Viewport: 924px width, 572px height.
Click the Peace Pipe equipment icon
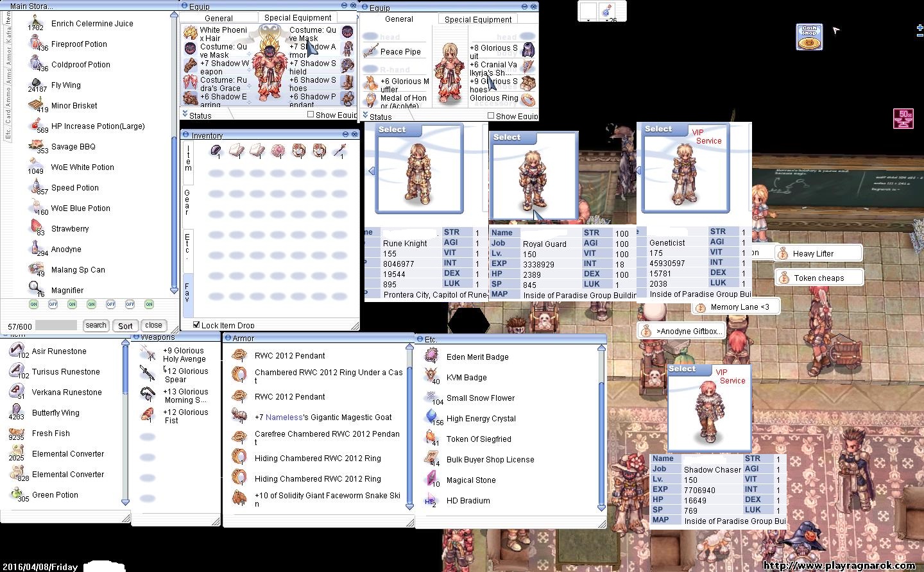(370, 51)
